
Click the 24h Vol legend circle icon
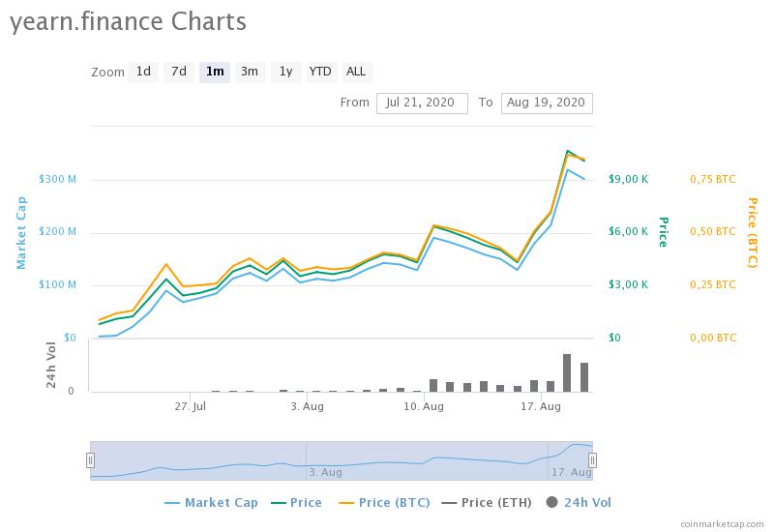click(x=552, y=502)
